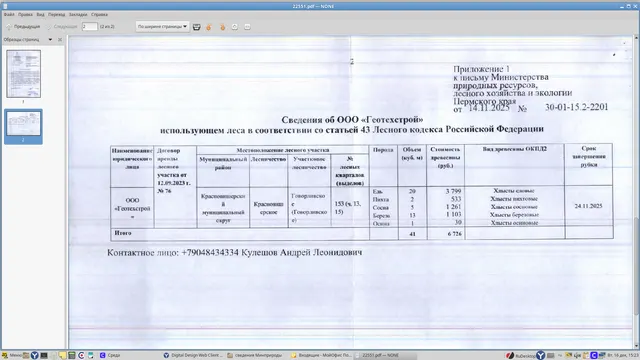Image resolution: width=640 pixels, height=360 pixels.
Task: Click the document vertical scrollbar
Action: [x=636, y=192]
